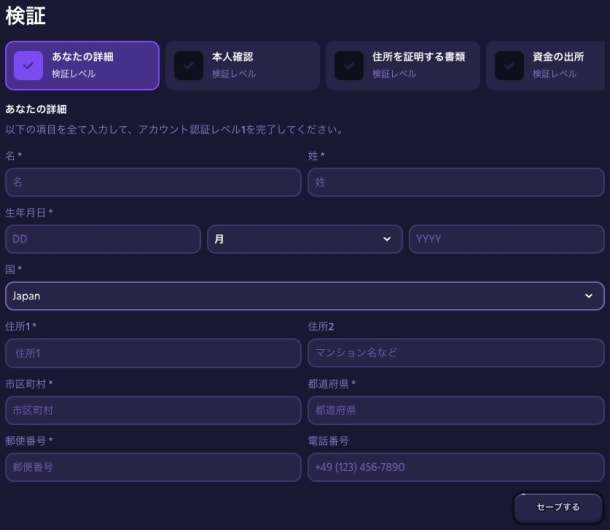Click the 市区町村 label above city field
610x530 pixels.
(29, 384)
